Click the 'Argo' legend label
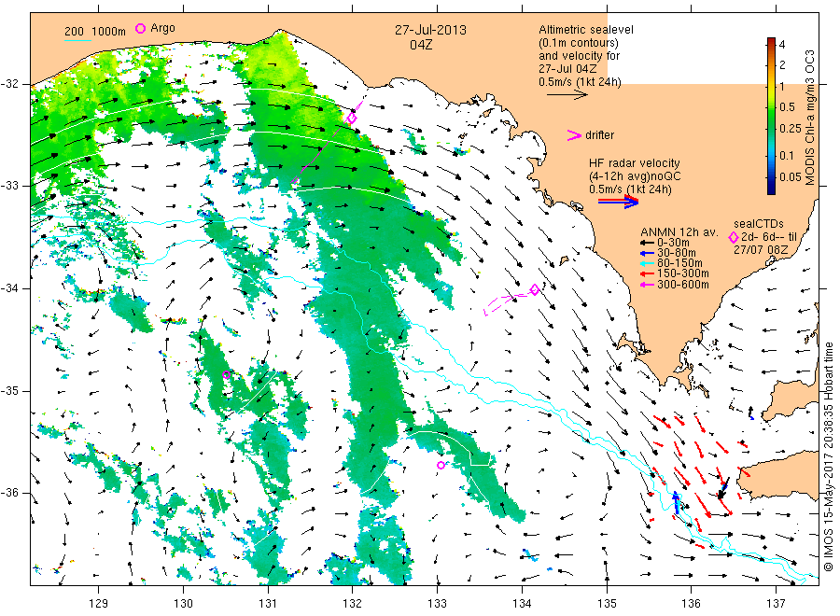This screenshot has height=616, width=840. pyautogui.click(x=162, y=28)
